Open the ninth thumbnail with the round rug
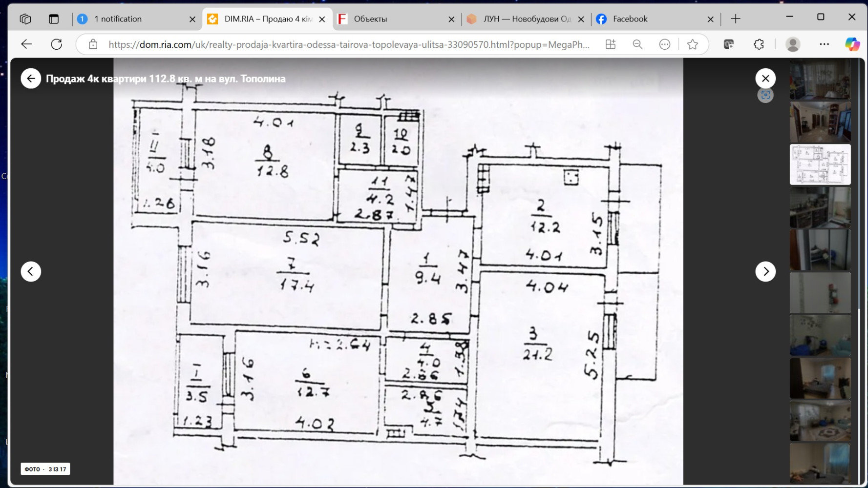The image size is (868, 488). pyautogui.click(x=820, y=421)
